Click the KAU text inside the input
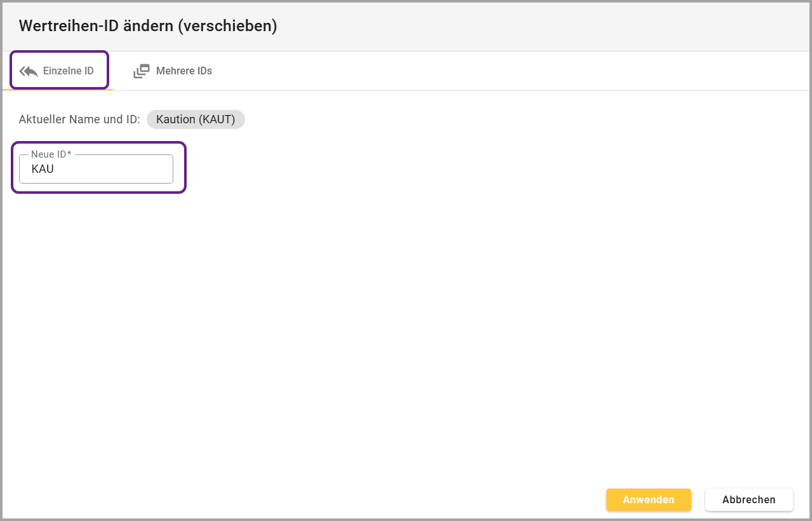The width and height of the screenshot is (812, 521). click(x=43, y=170)
